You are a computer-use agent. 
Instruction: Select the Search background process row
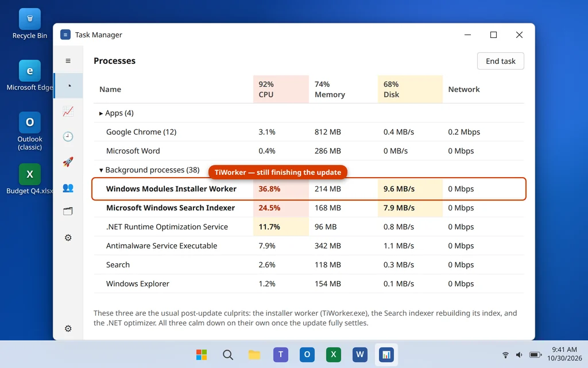pos(308,264)
